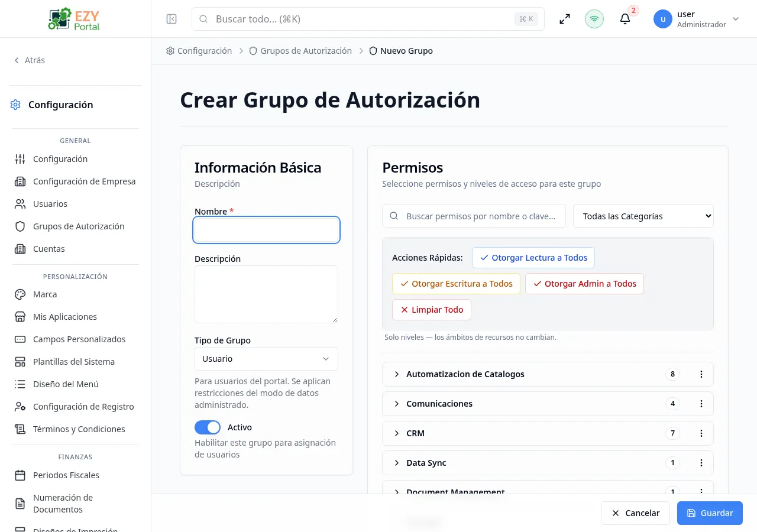Go back with Atrás link
The width and height of the screenshot is (757, 532).
click(30, 60)
